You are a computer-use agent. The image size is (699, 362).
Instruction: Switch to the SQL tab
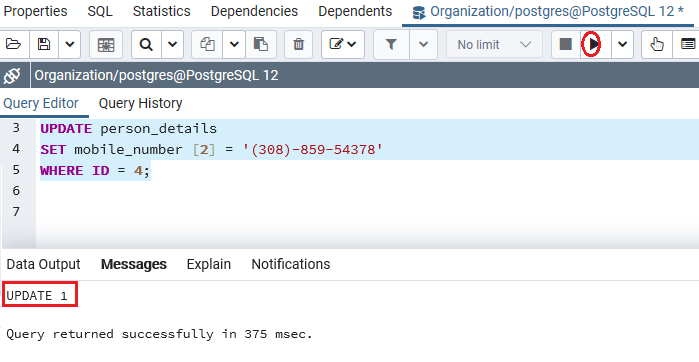pyautogui.click(x=100, y=11)
